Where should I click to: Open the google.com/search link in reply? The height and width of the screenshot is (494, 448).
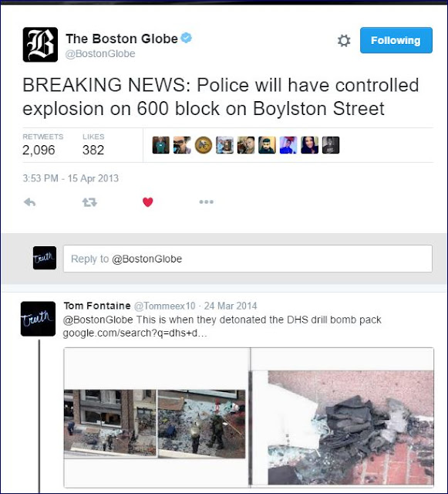pos(135,333)
